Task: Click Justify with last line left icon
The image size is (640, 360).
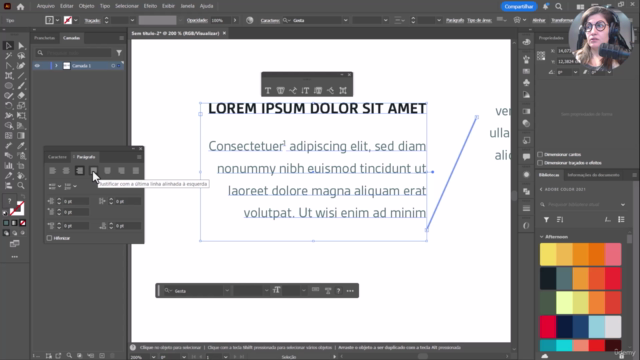Action: (94, 171)
